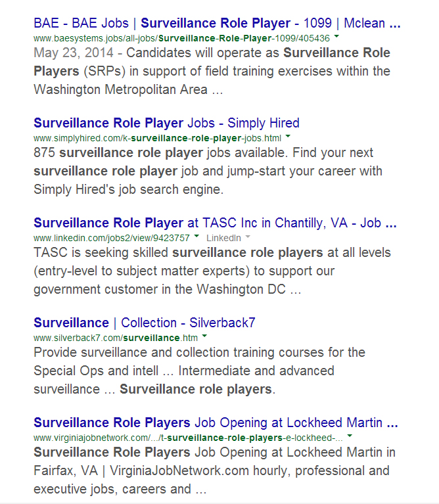The width and height of the screenshot is (439, 504).
Task: Click the www.virginiajobnetwork.com URL text
Action: click(187, 438)
